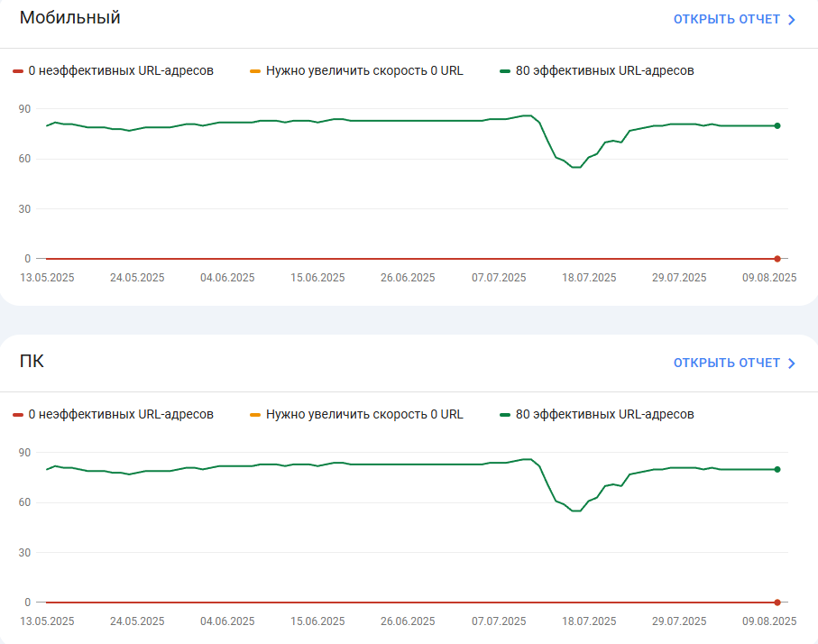Click green endpoint dot on PC chart
This screenshot has width=818, height=644.
[x=777, y=469]
